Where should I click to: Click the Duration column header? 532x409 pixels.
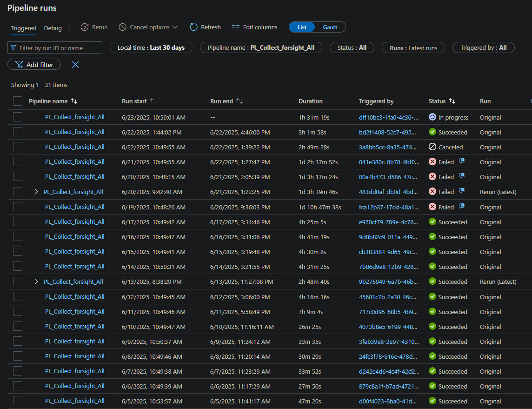coord(311,101)
